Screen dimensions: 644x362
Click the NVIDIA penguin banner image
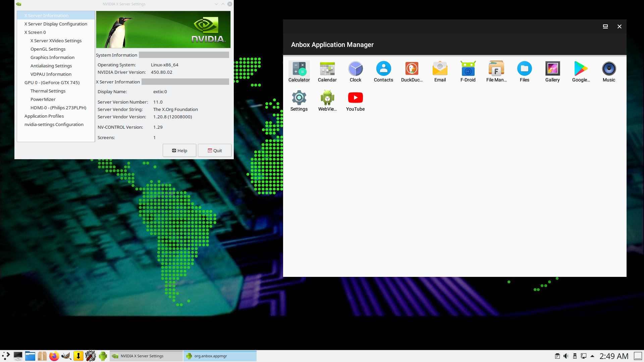tap(163, 29)
